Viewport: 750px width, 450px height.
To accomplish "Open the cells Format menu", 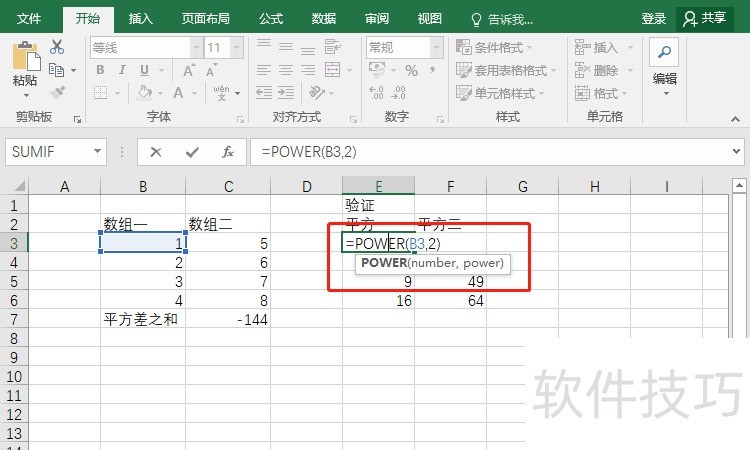I will point(601,93).
